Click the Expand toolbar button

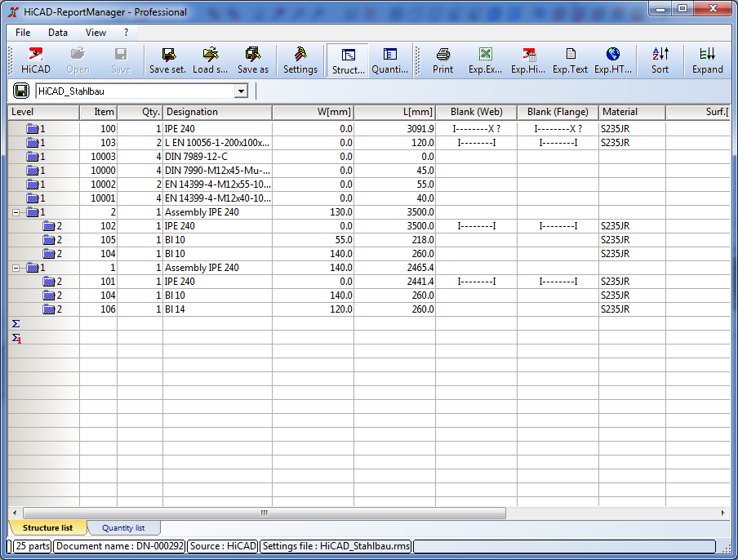pos(707,60)
